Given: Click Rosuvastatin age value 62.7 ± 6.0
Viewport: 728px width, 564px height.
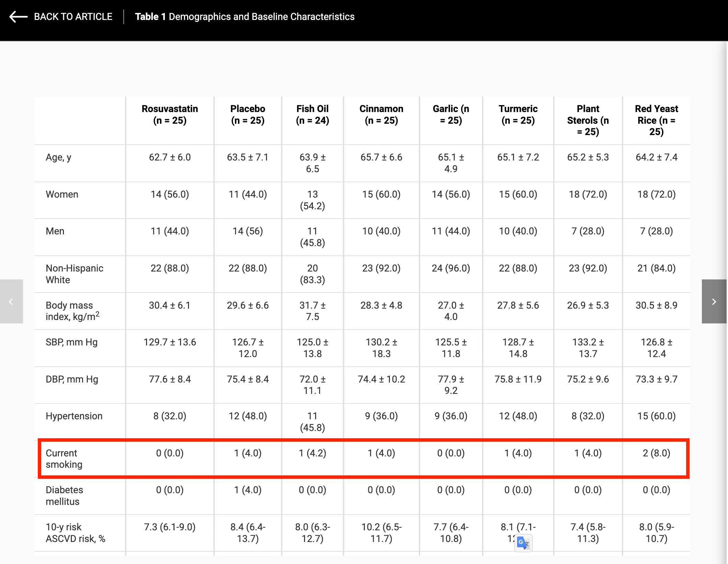Looking at the screenshot, I should click(x=170, y=157).
